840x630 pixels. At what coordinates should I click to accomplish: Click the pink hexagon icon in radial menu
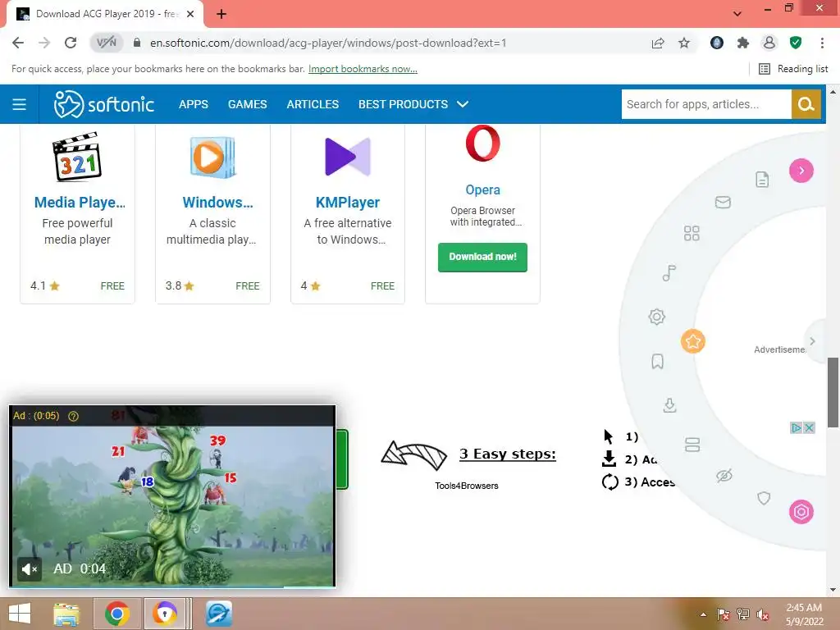[x=801, y=512]
